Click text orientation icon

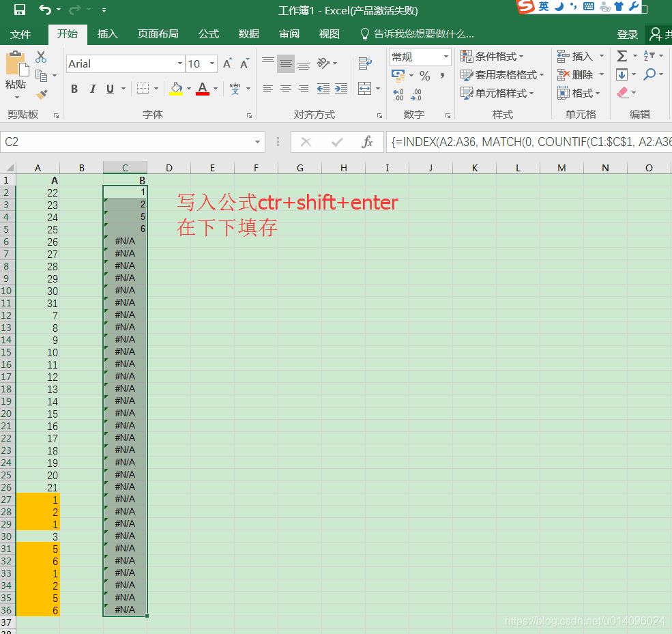323,63
